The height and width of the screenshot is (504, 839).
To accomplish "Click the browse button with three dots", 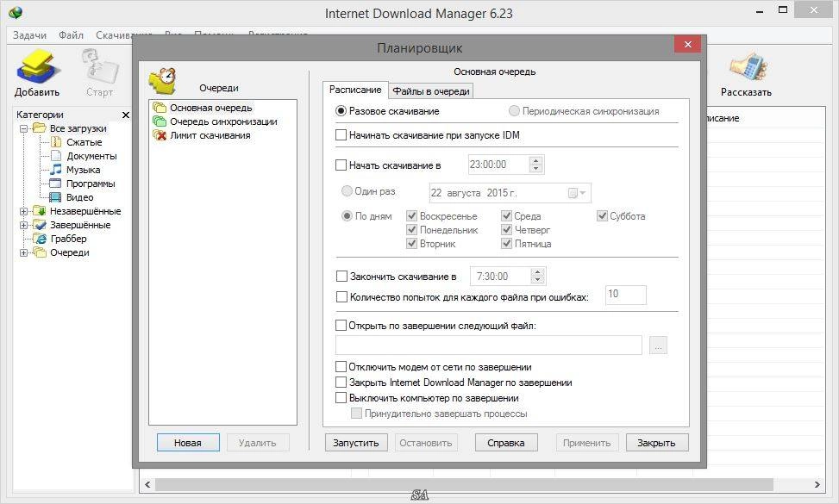I will pyautogui.click(x=658, y=345).
